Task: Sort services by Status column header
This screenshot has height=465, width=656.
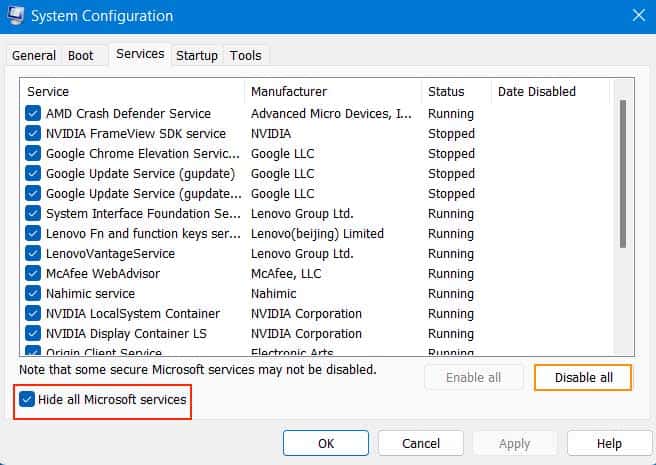Action: click(x=455, y=92)
